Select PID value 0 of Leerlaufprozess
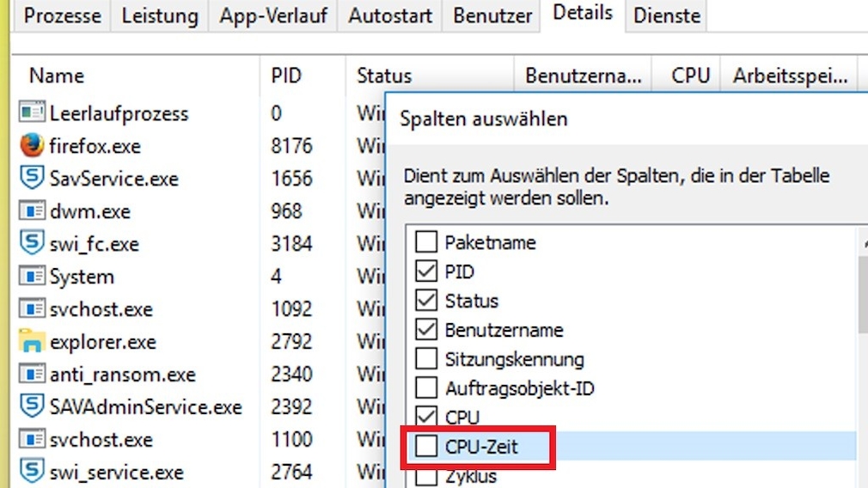Image resolution: width=868 pixels, height=488 pixels. click(276, 113)
